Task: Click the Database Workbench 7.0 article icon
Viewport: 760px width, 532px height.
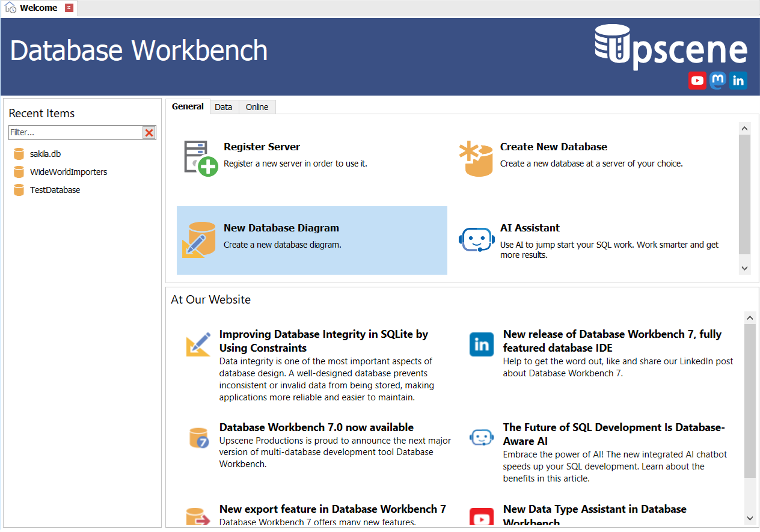Action: [198, 438]
